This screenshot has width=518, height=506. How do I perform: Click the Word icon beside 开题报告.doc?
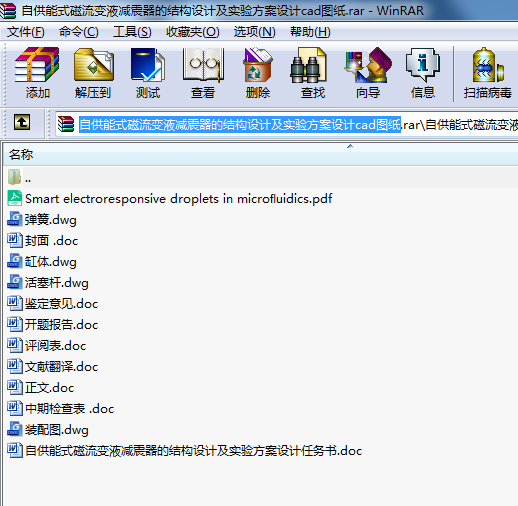click(15, 324)
